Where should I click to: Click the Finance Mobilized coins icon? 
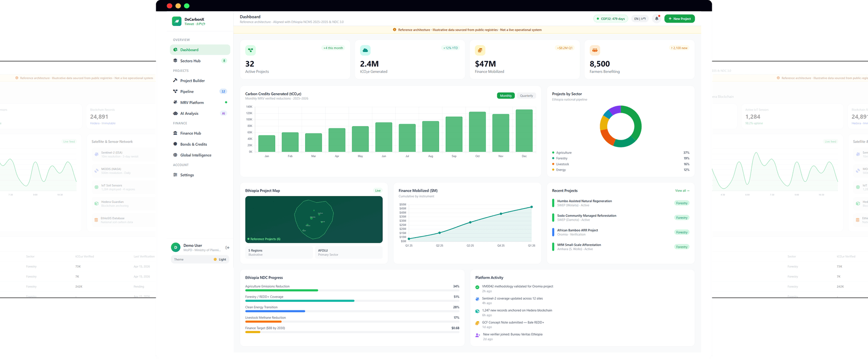click(x=480, y=50)
